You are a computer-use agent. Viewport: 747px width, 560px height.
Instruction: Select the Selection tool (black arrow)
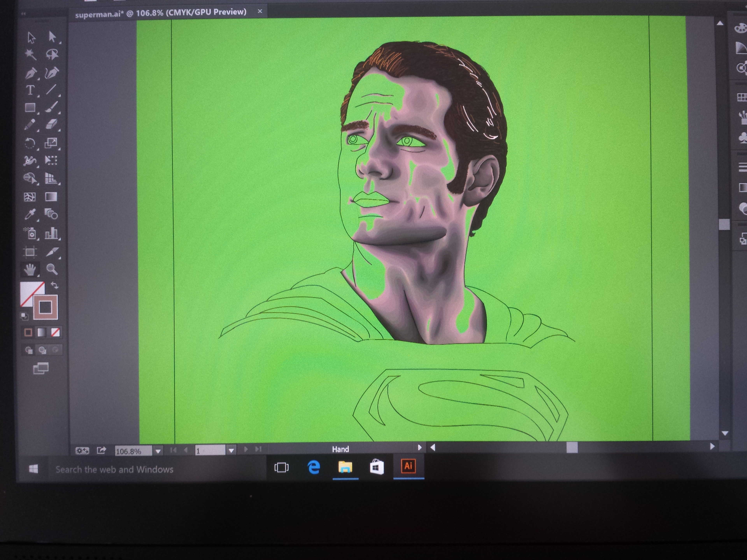click(31, 38)
